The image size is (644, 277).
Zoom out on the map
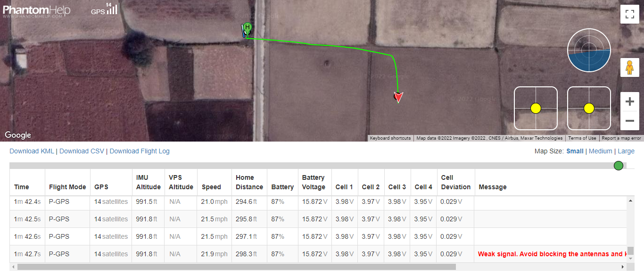629,121
